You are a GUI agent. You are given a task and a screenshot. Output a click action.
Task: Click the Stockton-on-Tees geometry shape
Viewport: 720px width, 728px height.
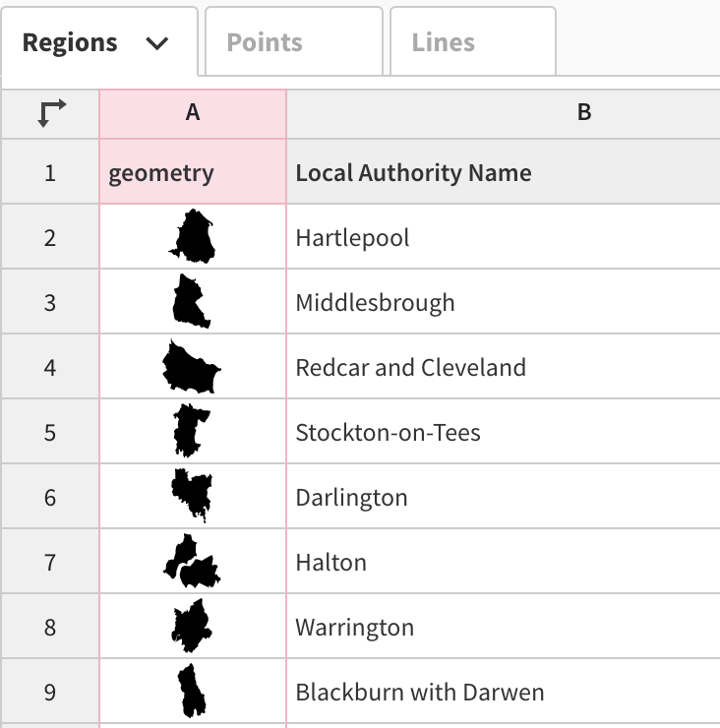[190, 431]
